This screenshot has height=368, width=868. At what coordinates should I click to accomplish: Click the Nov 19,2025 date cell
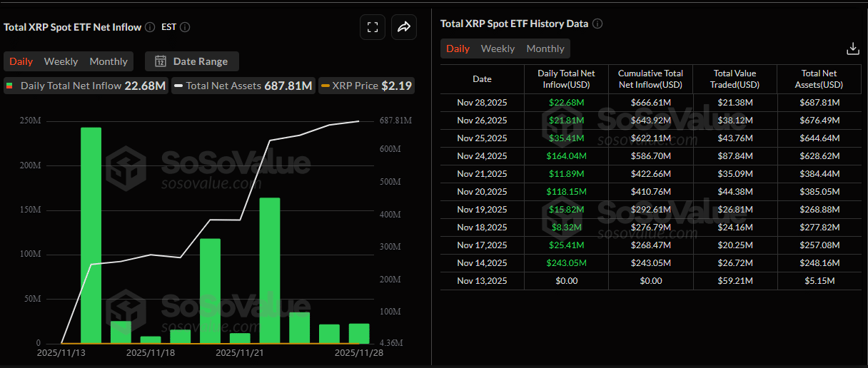point(482,210)
